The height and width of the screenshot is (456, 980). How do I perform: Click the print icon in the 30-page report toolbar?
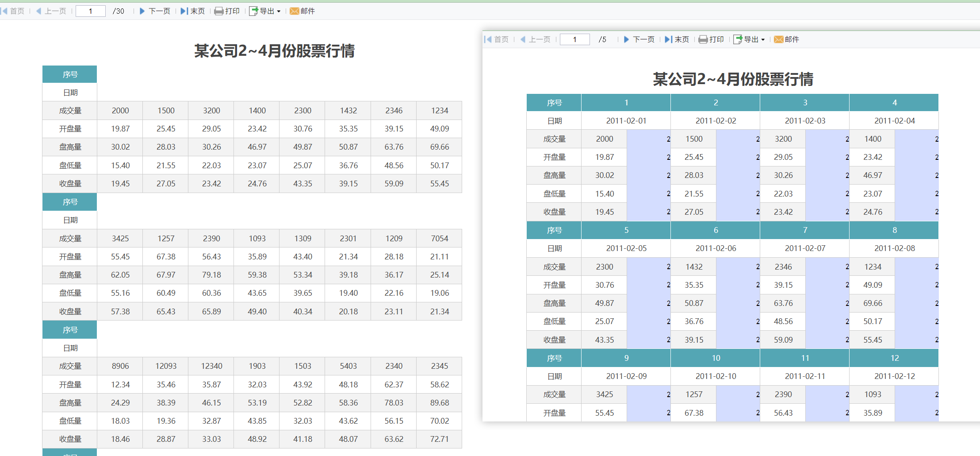pyautogui.click(x=218, y=11)
